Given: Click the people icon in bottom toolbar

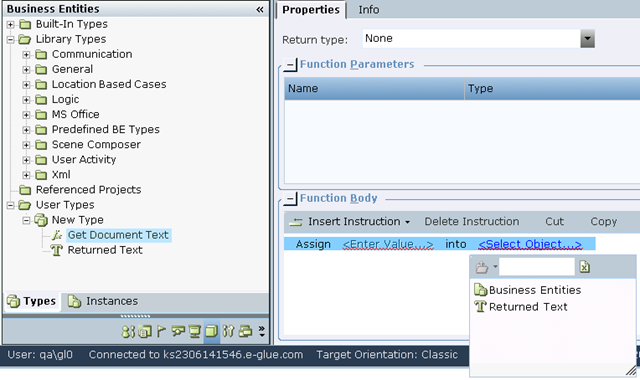Looking at the screenshot, I should [128, 331].
